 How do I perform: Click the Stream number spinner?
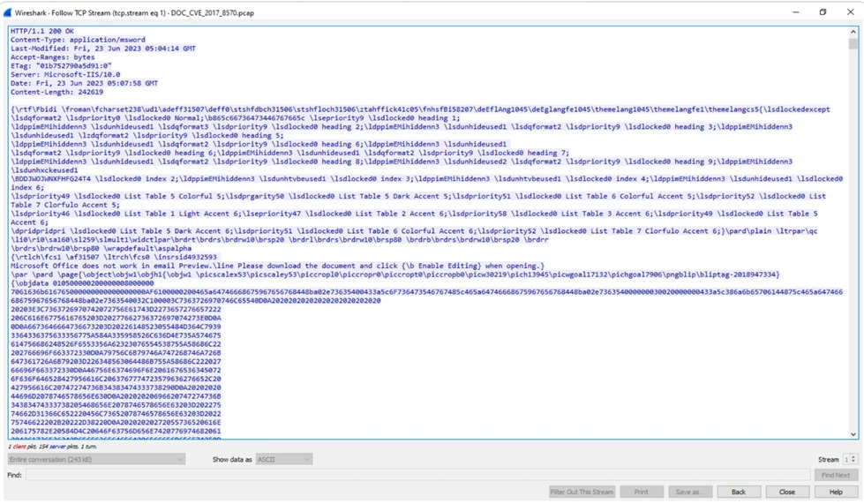(x=850, y=459)
